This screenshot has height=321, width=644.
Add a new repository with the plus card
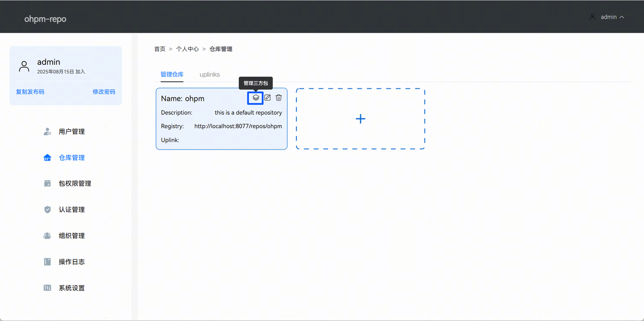(x=360, y=119)
